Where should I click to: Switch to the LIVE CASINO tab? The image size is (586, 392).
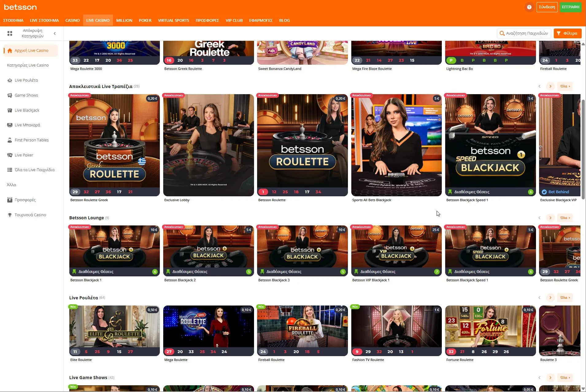98,20
